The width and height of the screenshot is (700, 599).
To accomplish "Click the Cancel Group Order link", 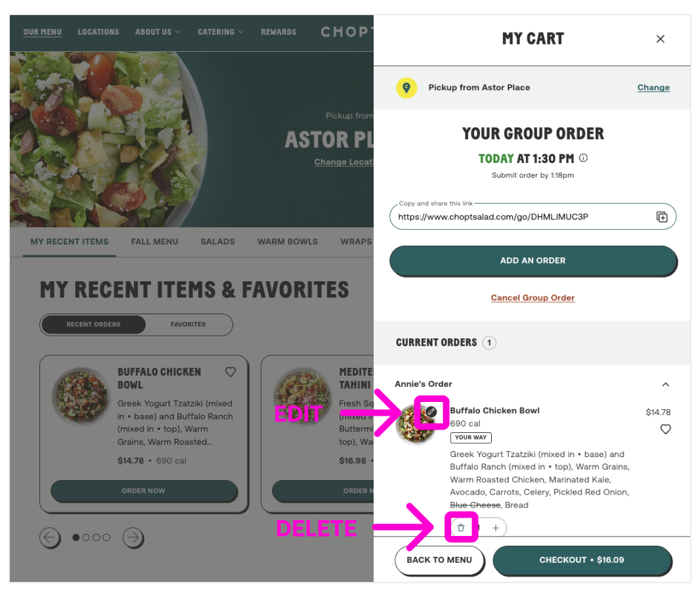I will point(533,298).
